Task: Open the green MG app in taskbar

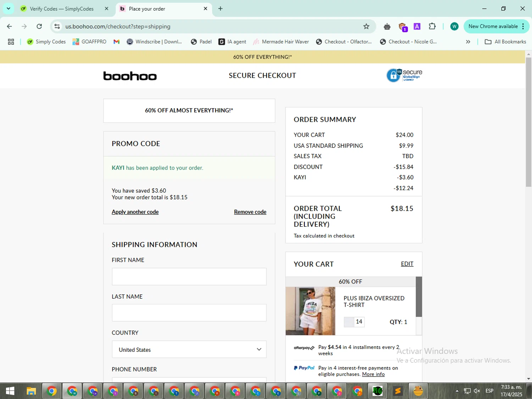Action: coord(378,391)
